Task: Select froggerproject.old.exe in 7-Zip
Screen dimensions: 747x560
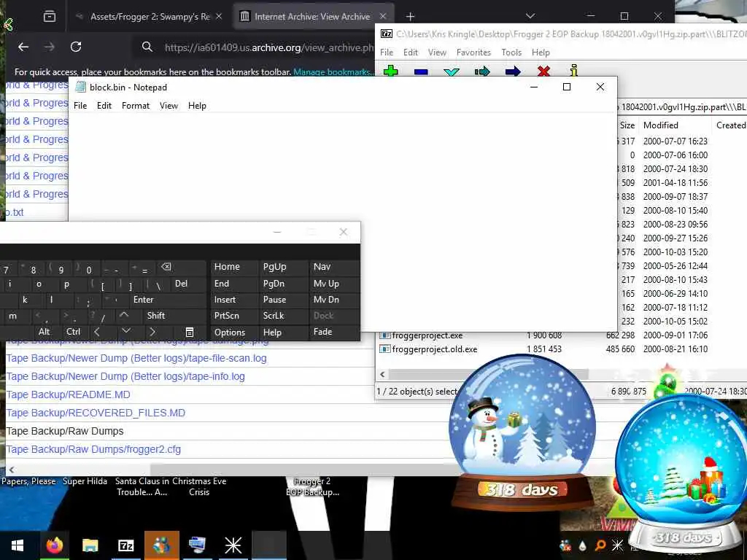Action: pyautogui.click(x=434, y=349)
